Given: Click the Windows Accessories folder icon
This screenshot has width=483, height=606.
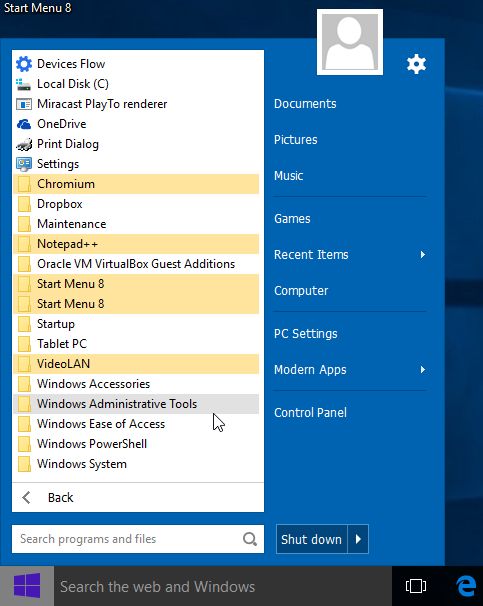Looking at the screenshot, I should coord(24,384).
